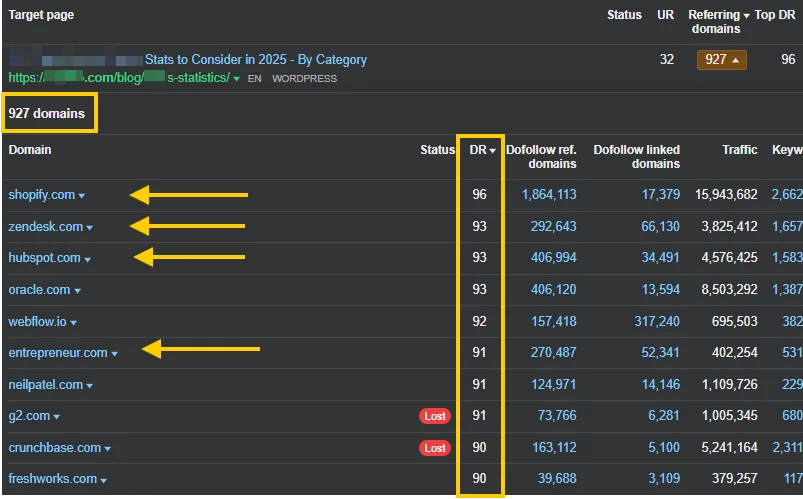Click neilpatel.com dofollow linked domains 14,146
The height and width of the screenshot is (499, 803).
[x=661, y=384]
